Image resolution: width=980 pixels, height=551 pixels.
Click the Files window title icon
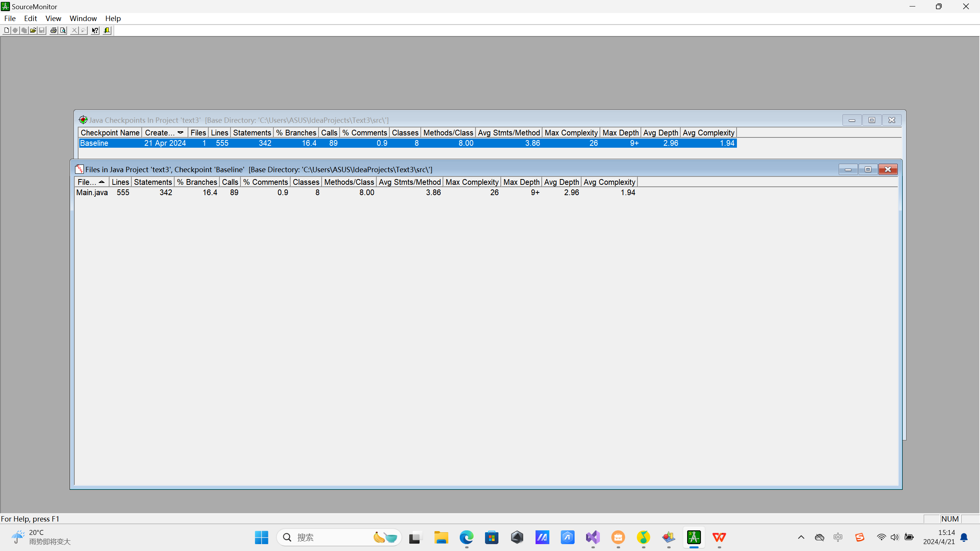point(79,170)
